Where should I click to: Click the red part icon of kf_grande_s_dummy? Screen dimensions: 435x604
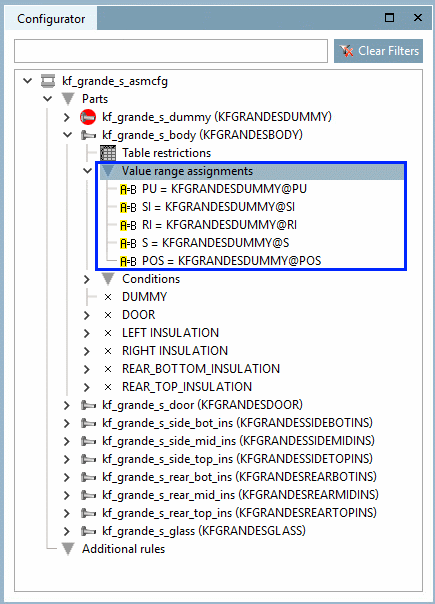[x=88, y=117]
